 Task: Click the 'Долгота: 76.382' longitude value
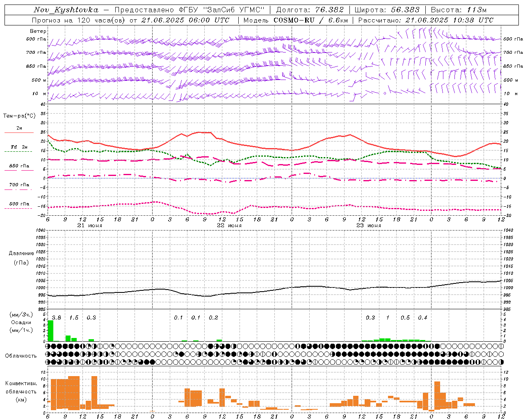tap(310, 10)
